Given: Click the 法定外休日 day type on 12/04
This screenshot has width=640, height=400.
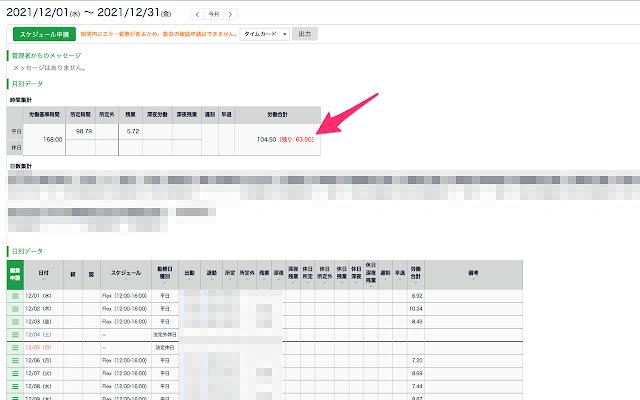Looking at the screenshot, I should [165, 335].
